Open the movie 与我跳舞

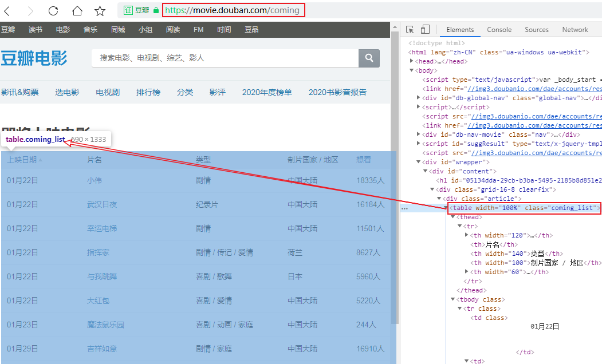pos(102,276)
